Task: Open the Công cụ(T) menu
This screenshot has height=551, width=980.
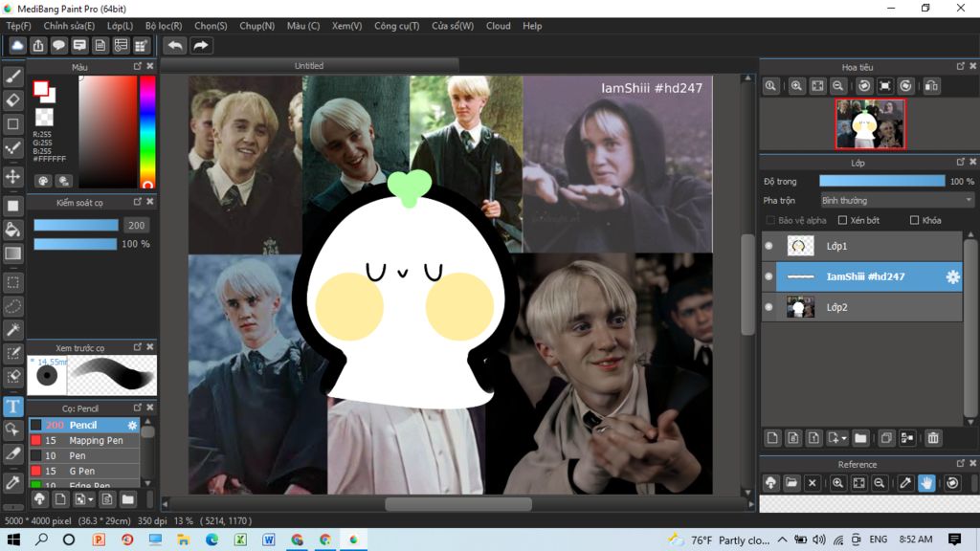Action: point(397,26)
